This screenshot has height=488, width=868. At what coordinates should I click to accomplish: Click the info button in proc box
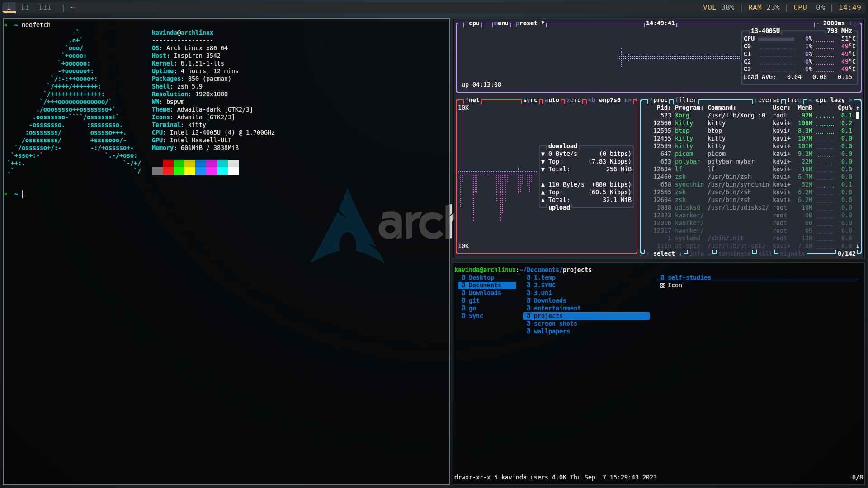coord(697,254)
